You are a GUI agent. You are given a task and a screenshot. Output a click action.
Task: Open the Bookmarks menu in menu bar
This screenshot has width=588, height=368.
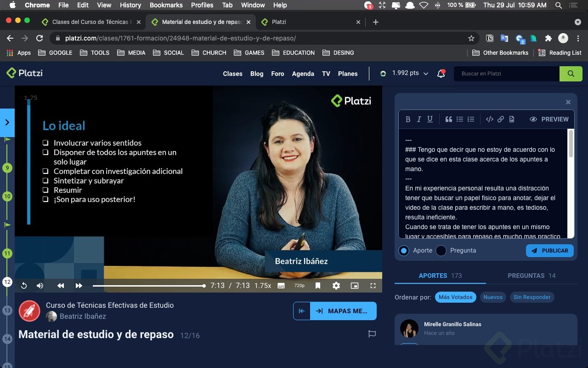166,5
